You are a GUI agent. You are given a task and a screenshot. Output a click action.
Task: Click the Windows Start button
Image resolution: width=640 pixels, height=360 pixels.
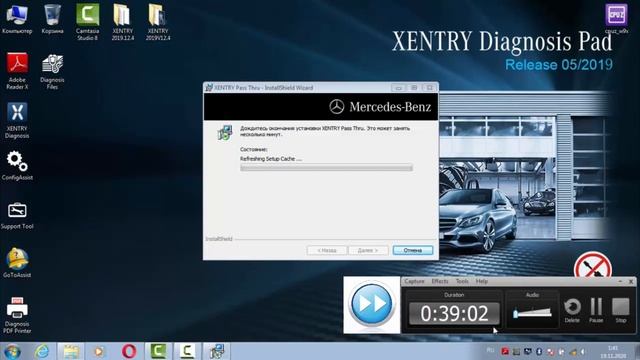click(12, 351)
